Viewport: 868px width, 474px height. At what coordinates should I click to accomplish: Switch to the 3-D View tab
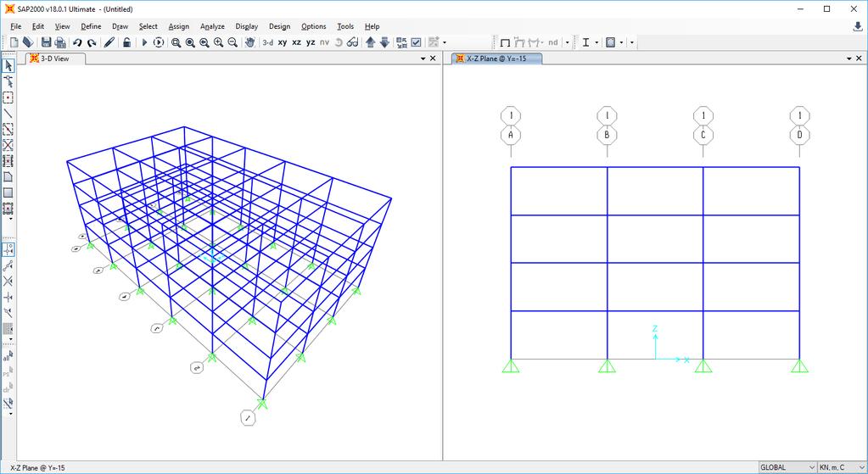[54, 58]
